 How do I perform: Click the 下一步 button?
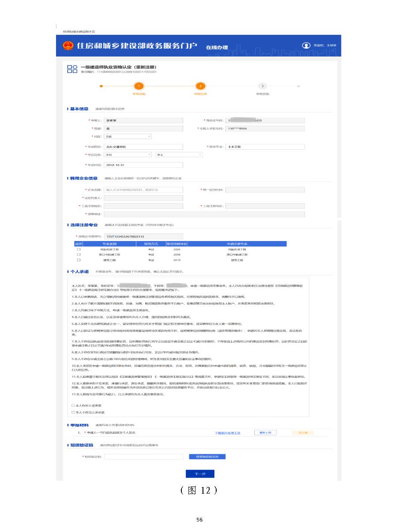(200, 474)
